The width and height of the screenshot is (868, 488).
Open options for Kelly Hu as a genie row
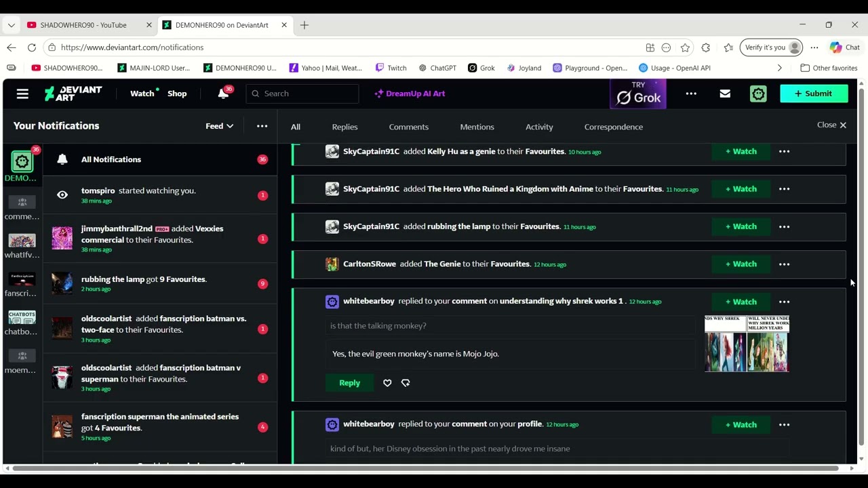coord(785,151)
